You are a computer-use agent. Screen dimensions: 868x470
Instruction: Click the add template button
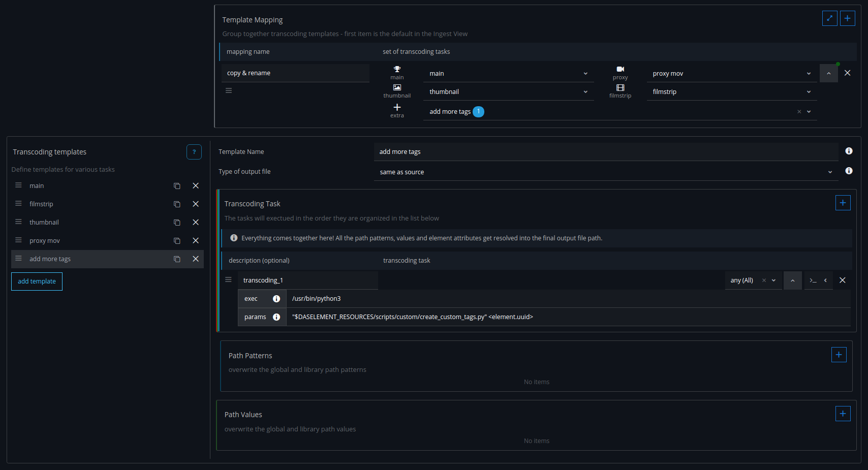point(37,281)
